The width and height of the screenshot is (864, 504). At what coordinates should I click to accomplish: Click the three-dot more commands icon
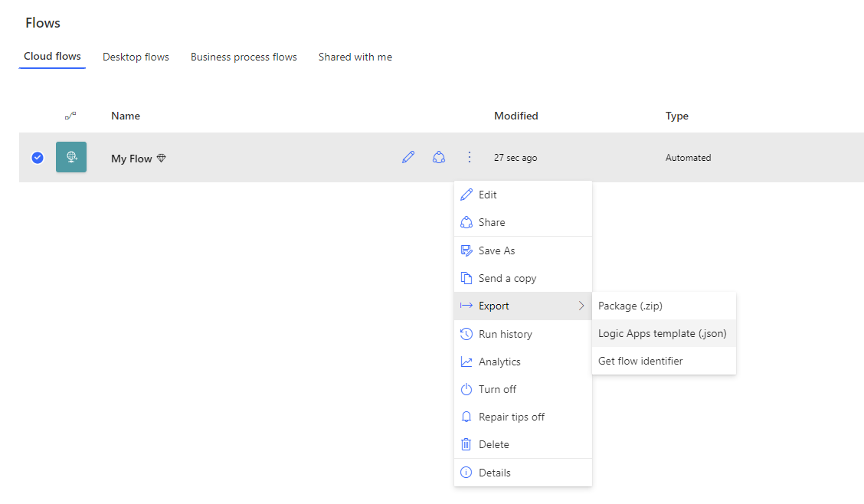coord(470,157)
